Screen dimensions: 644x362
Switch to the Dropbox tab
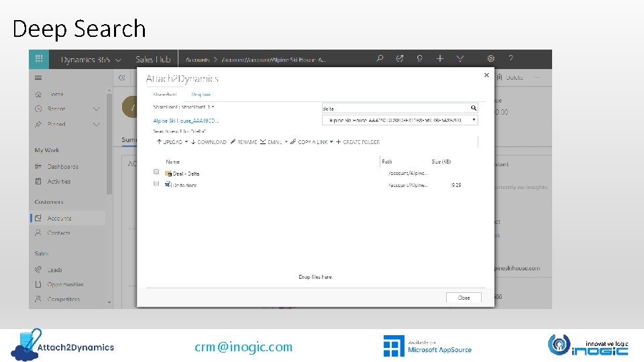(201, 95)
